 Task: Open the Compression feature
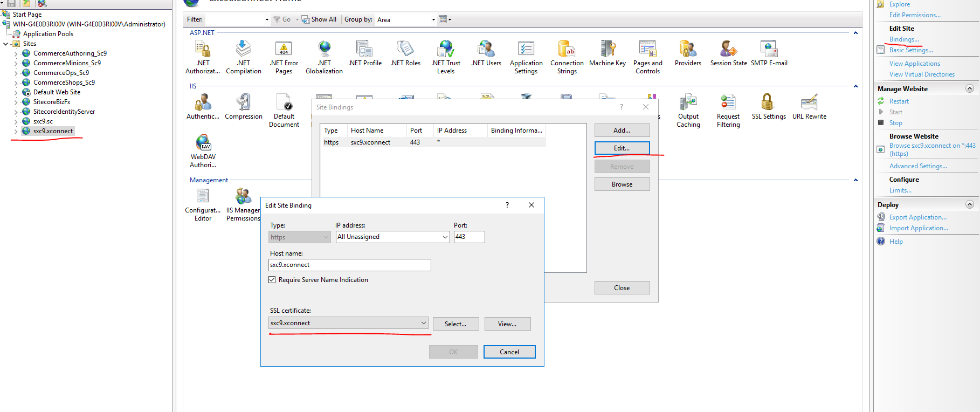click(244, 107)
